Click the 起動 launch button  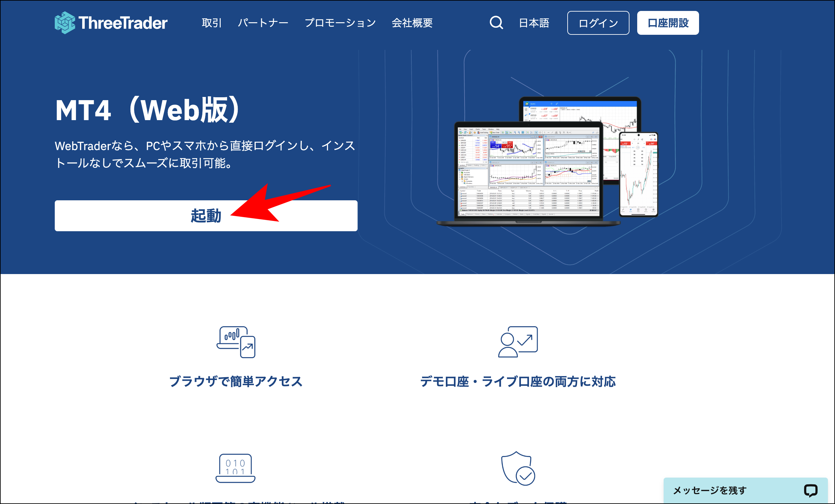(206, 215)
